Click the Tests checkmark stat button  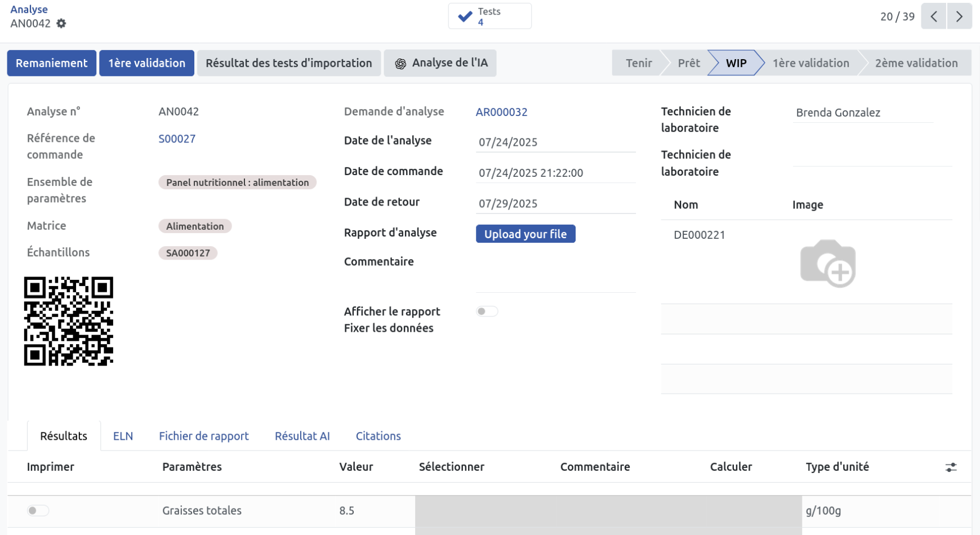489,16
